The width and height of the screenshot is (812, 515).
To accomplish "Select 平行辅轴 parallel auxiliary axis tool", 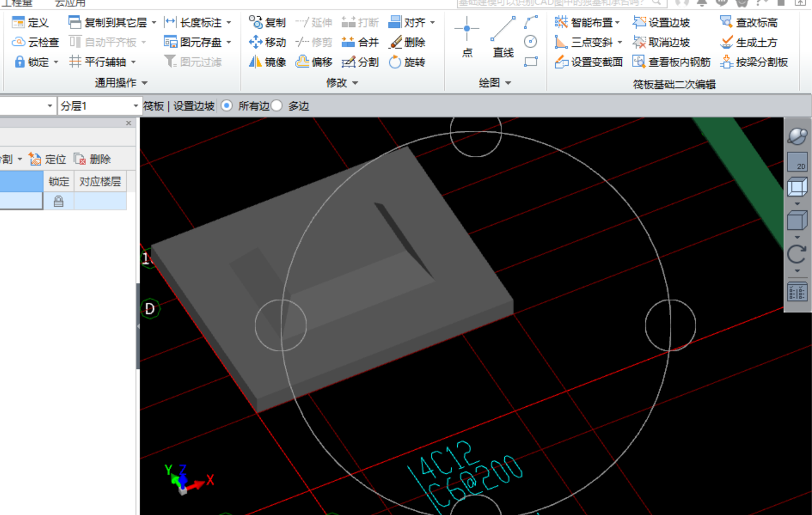I will (97, 61).
